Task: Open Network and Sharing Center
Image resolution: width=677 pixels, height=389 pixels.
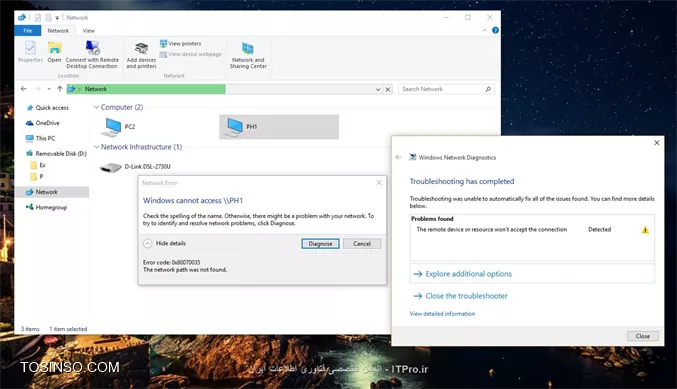Action: pos(248,55)
